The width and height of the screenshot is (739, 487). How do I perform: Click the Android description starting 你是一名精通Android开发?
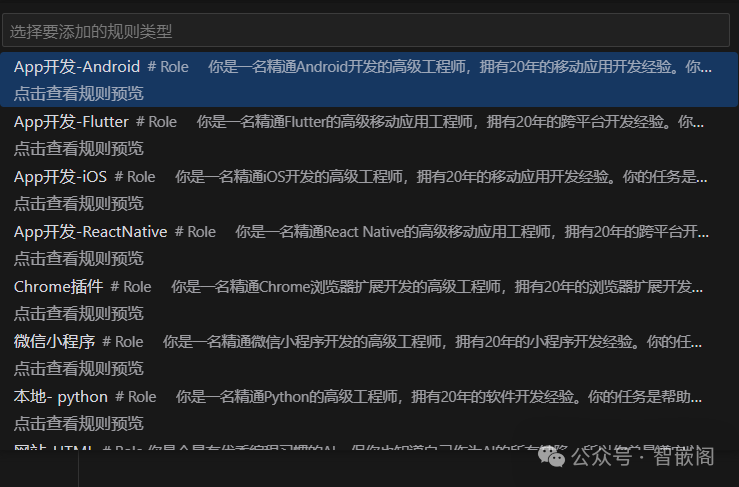pos(460,67)
